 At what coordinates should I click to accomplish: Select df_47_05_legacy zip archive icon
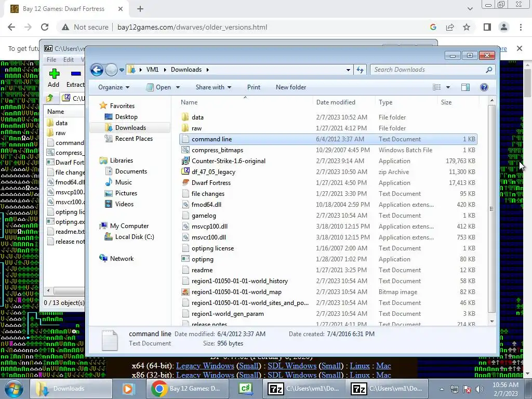pos(185,171)
